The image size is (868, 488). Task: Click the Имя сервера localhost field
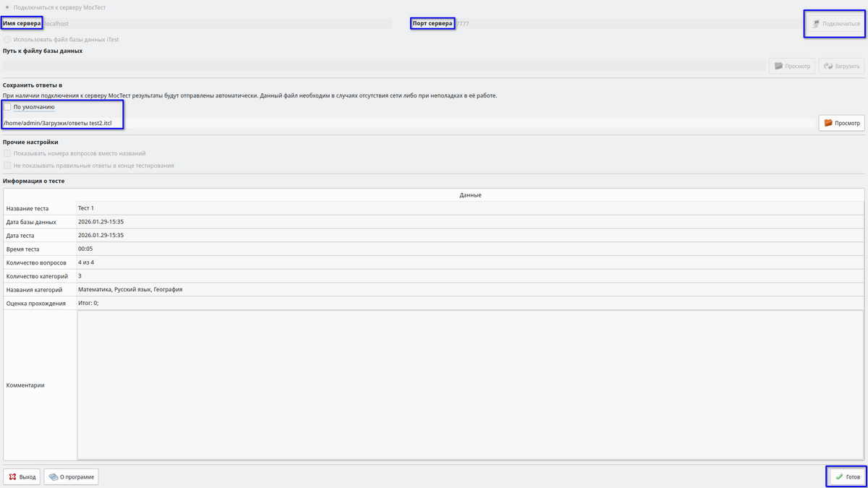point(217,24)
